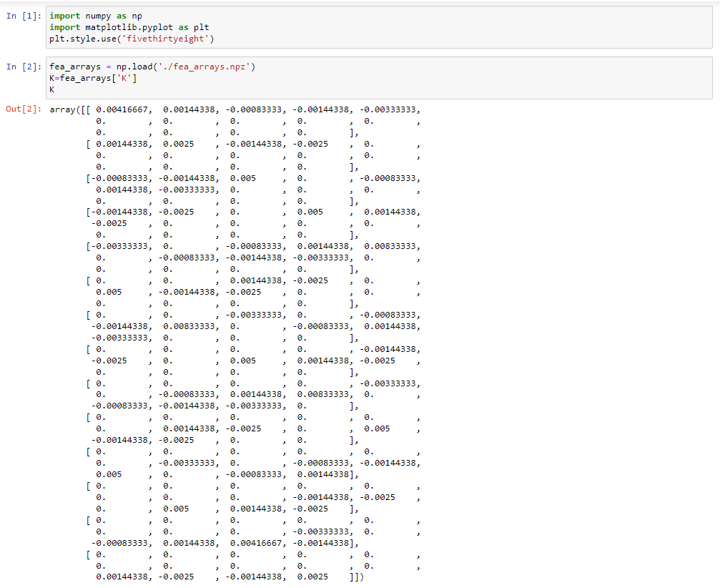Click the closing bracket of the array output
This screenshot has width=720, height=588.
tap(357, 577)
